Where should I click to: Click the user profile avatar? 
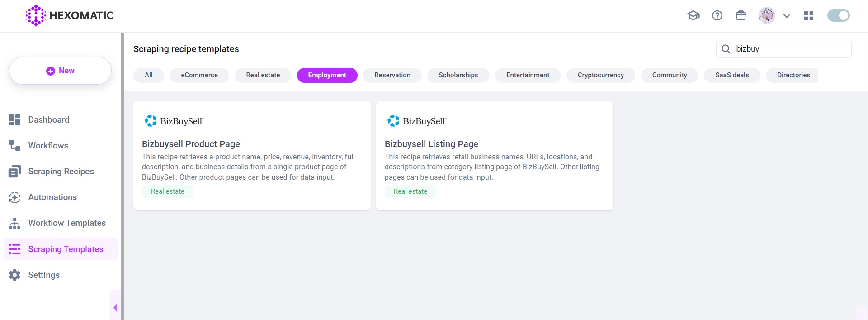click(767, 16)
